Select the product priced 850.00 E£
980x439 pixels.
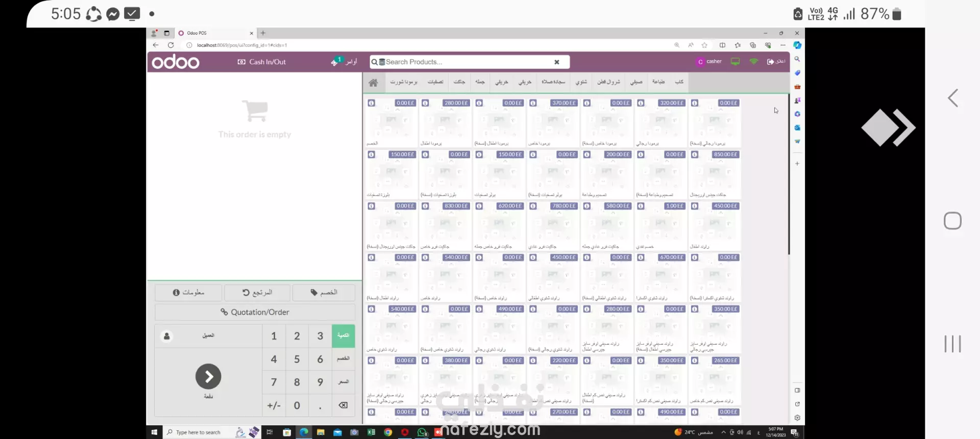715,174
